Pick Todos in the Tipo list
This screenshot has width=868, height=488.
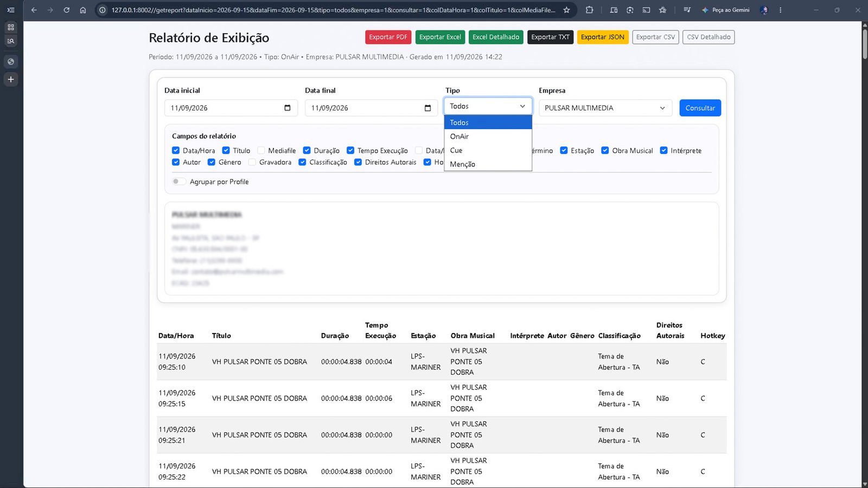pos(488,123)
